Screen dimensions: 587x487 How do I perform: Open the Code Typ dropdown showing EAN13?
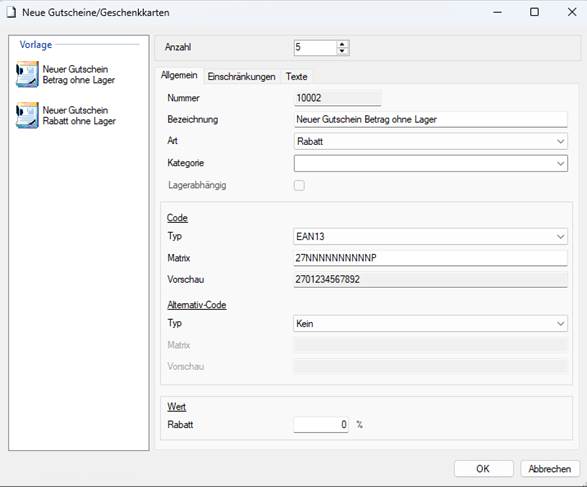tap(431, 237)
